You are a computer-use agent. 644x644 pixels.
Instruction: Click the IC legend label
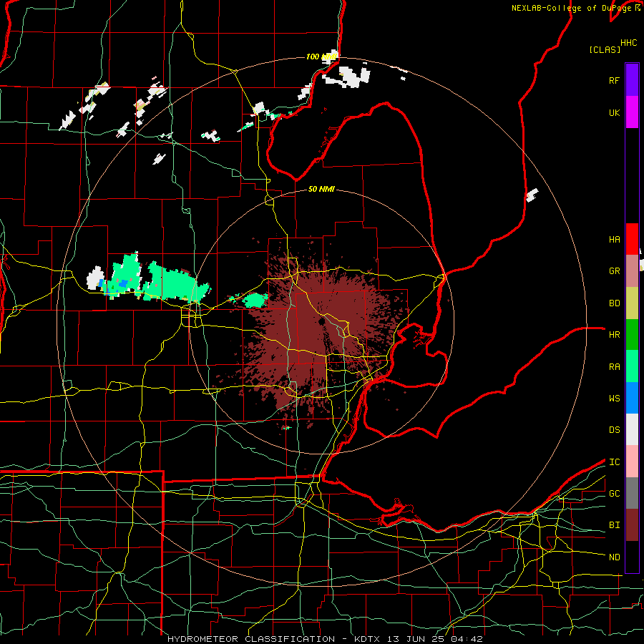pyautogui.click(x=614, y=462)
